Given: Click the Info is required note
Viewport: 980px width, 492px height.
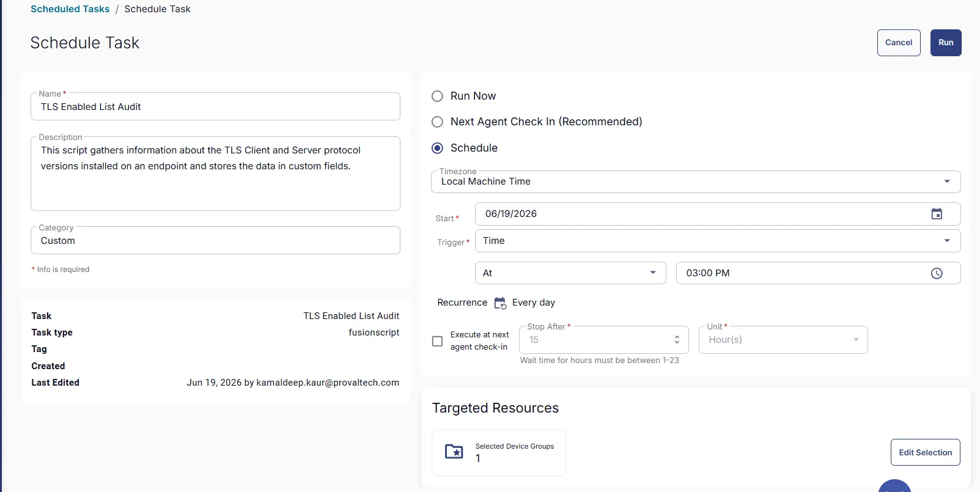Looking at the screenshot, I should click(61, 270).
